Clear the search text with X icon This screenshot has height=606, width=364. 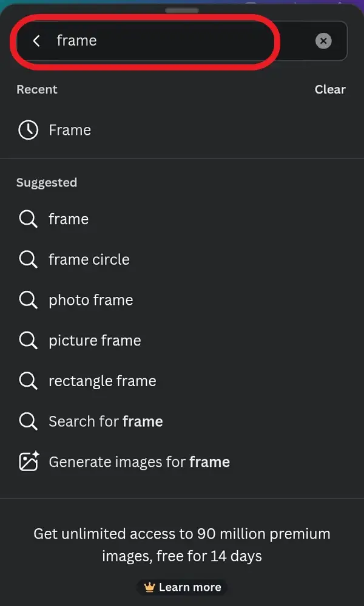[323, 41]
